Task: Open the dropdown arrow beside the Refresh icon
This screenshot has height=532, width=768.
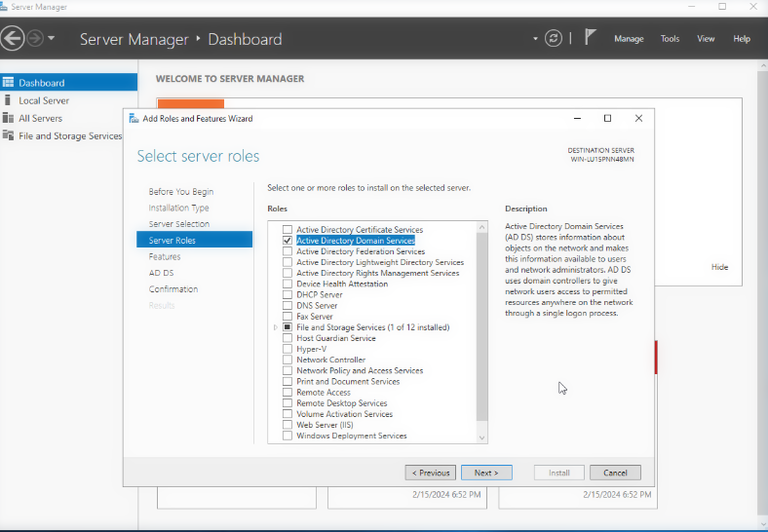Action: 535,39
